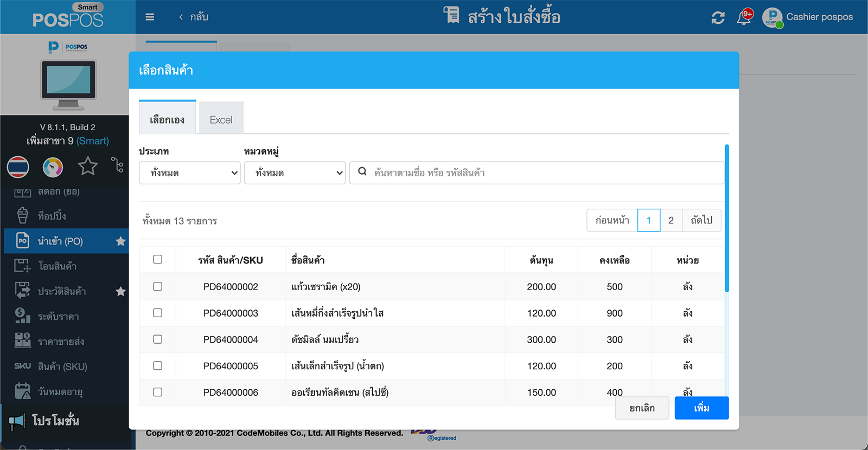
Task: Switch to the Excel tab
Action: point(221,119)
